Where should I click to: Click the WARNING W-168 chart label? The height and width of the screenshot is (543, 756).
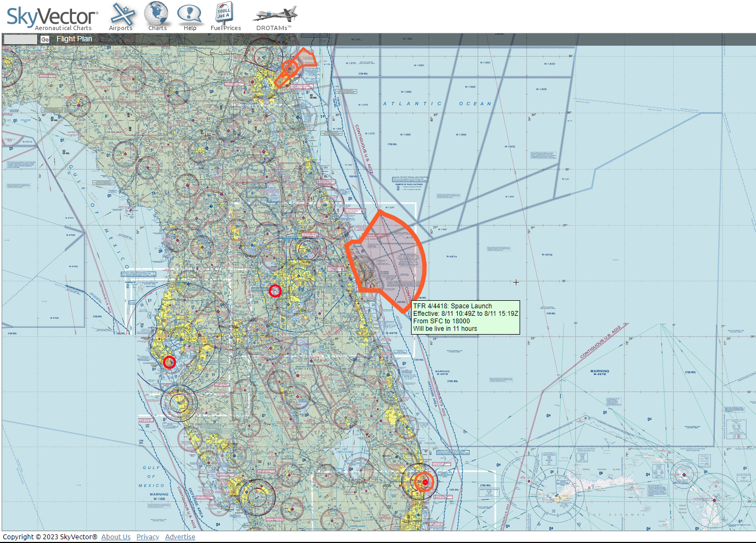pyautogui.click(x=159, y=496)
